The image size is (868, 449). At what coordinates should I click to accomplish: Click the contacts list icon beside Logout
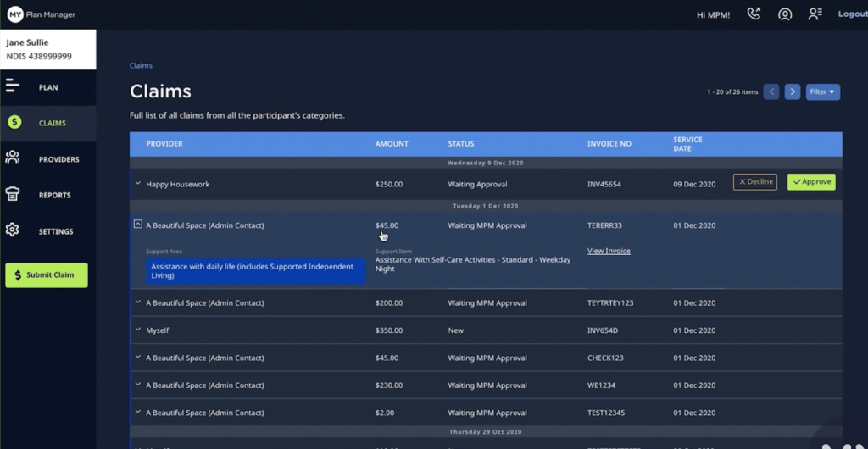pyautogui.click(x=815, y=14)
